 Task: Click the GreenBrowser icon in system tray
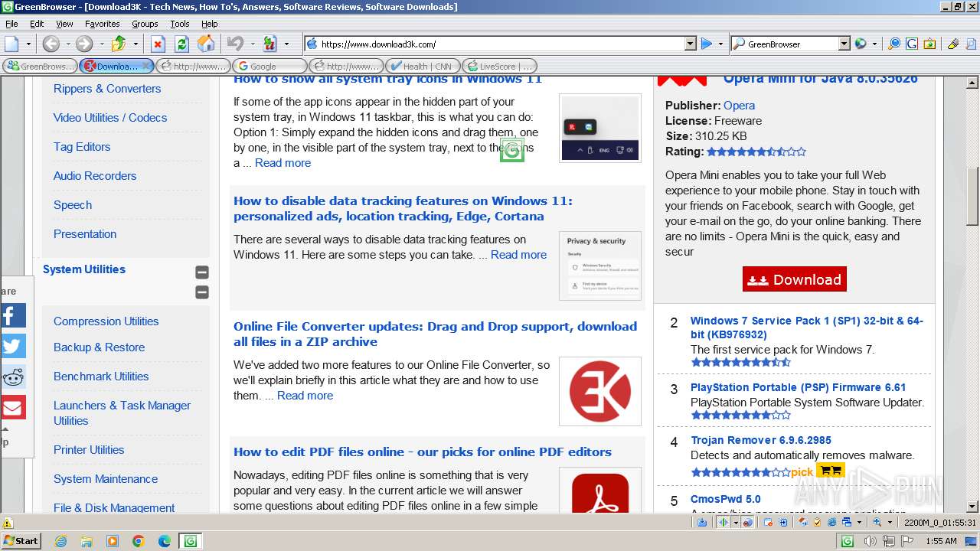click(848, 541)
